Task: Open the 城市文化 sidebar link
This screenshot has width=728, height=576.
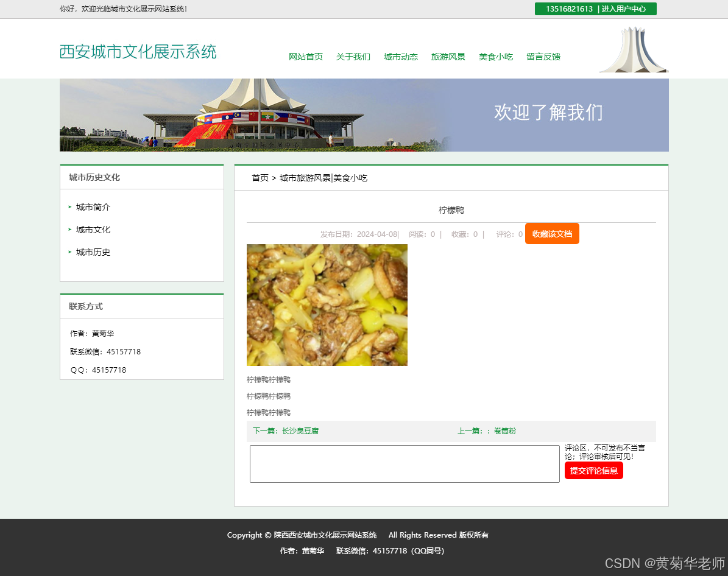Action: (x=93, y=230)
